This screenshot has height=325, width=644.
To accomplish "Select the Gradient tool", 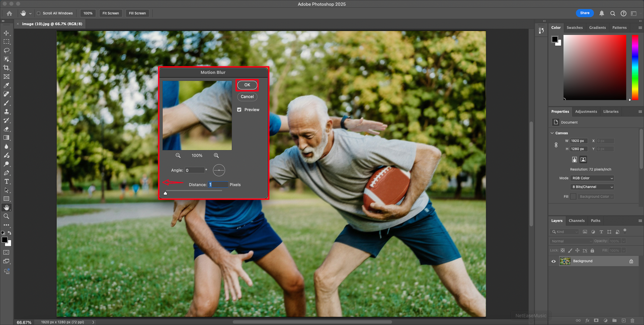I will tap(7, 138).
